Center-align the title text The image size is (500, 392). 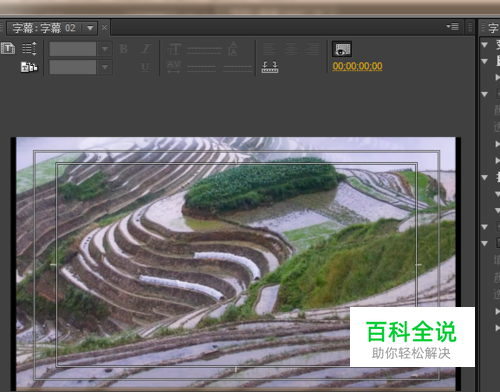(291, 49)
